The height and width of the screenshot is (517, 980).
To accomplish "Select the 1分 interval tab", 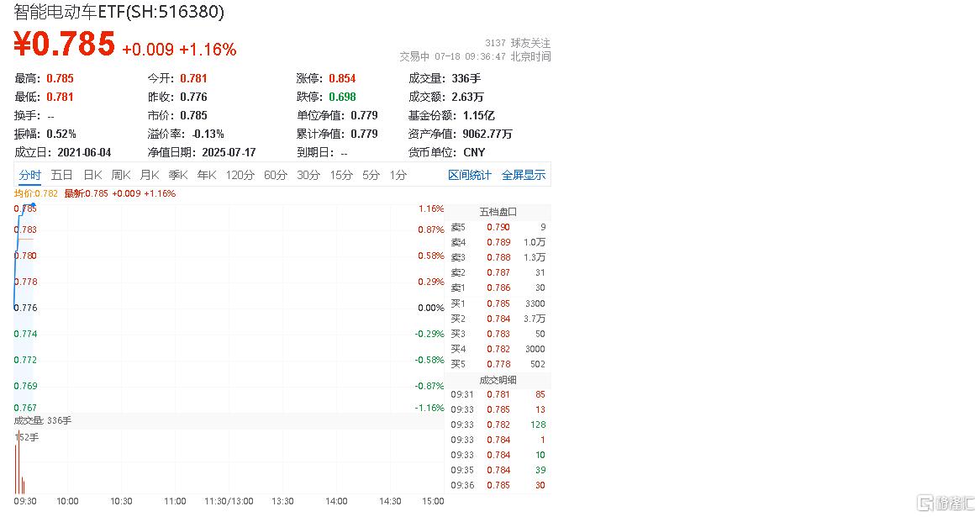I will [x=398, y=175].
